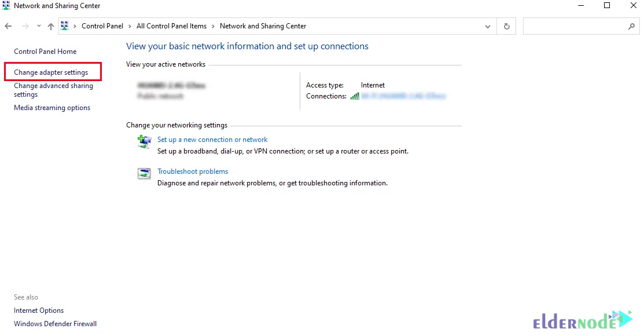Select Media streaming options
Image resolution: width=644 pixels, height=336 pixels.
52,107
